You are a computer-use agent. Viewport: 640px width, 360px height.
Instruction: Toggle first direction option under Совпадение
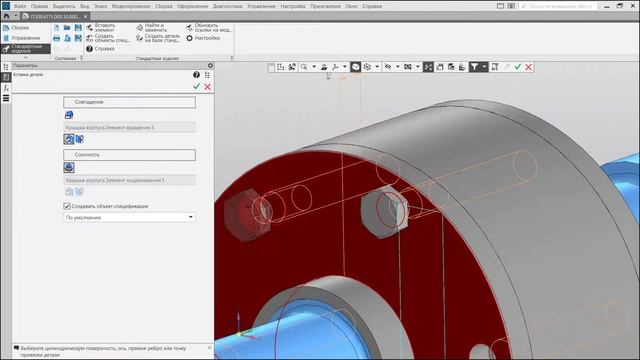click(x=69, y=139)
